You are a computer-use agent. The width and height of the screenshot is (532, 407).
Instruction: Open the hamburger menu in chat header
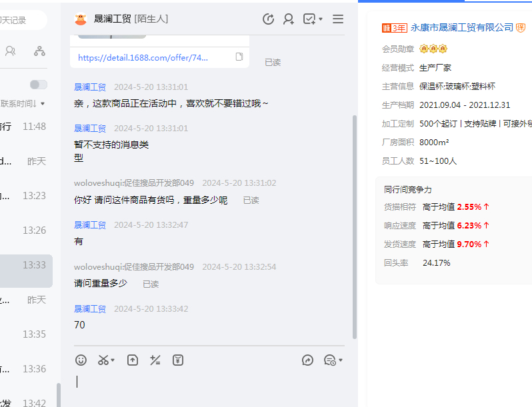338,19
